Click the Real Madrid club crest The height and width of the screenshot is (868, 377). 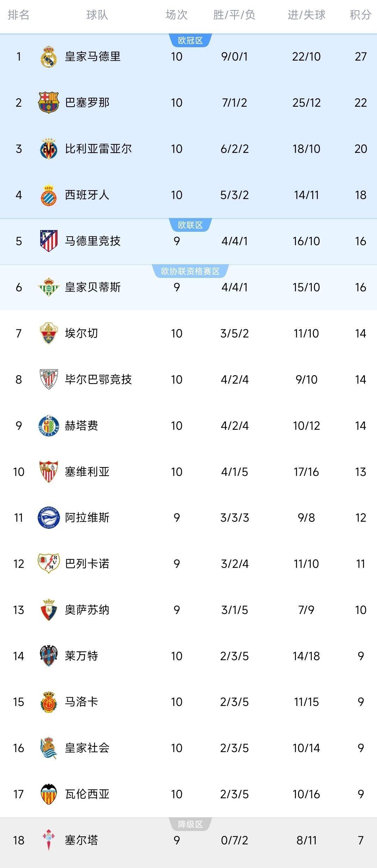(x=49, y=56)
